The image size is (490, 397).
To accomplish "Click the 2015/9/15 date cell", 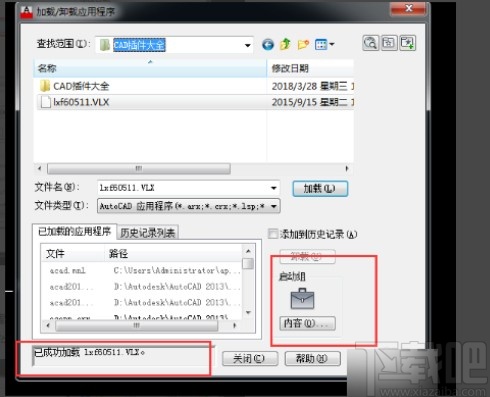I will (313, 102).
